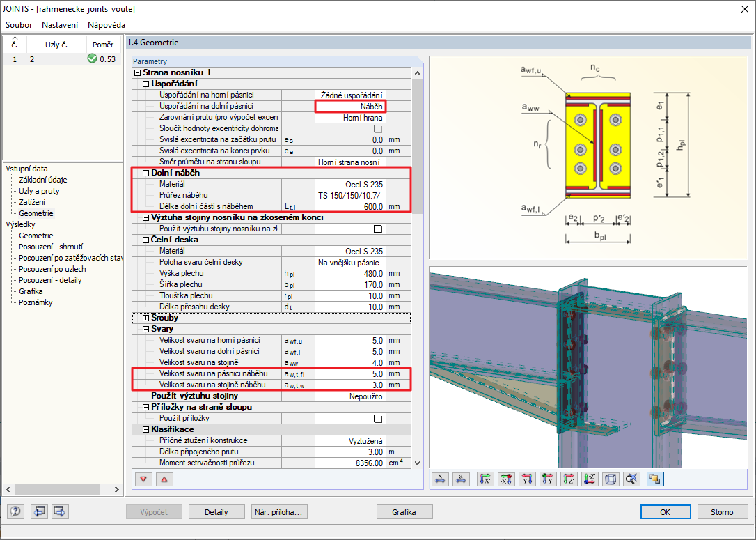Click the cube wireframe display icon
Screen dimensions: 756x540
[x=611, y=479]
